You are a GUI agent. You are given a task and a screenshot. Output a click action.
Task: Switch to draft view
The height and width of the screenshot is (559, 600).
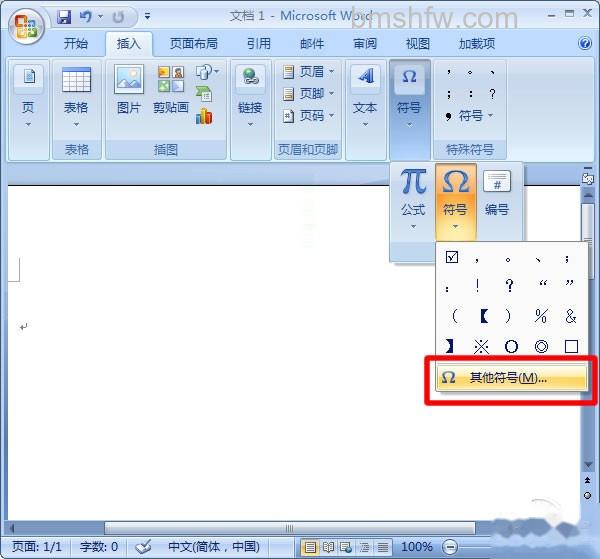[x=383, y=547]
